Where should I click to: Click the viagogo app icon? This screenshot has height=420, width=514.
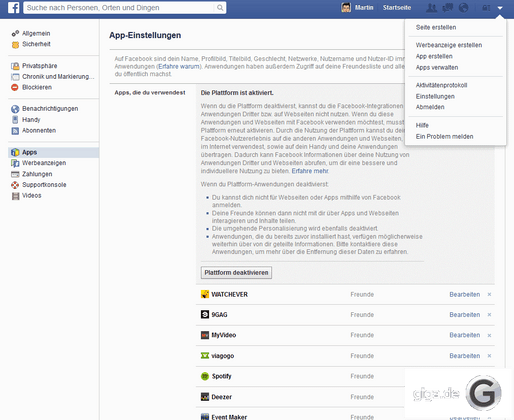click(205, 356)
